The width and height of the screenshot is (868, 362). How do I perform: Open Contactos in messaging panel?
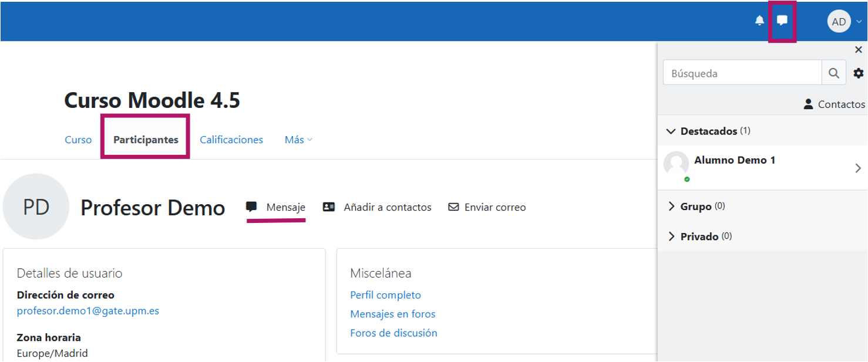[834, 104]
